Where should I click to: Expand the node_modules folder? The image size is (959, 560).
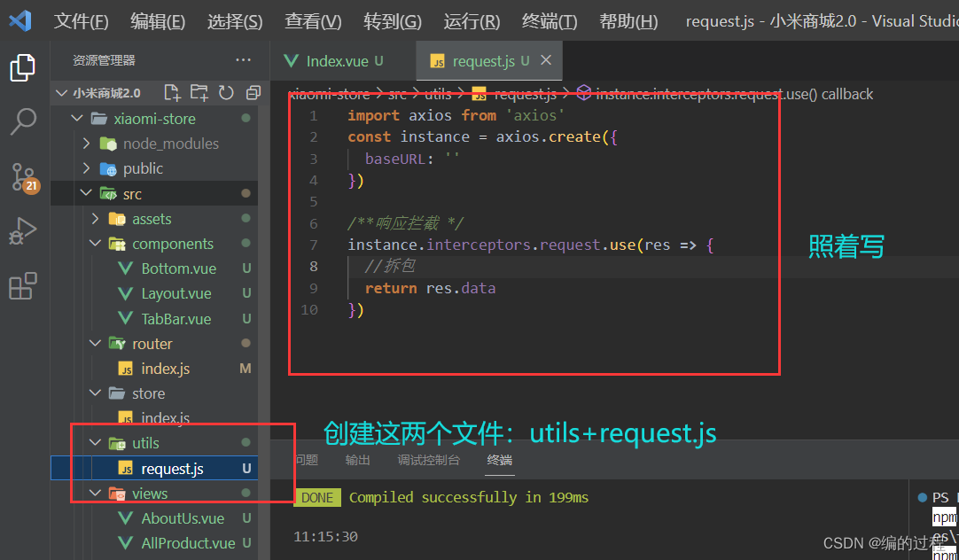click(x=86, y=144)
